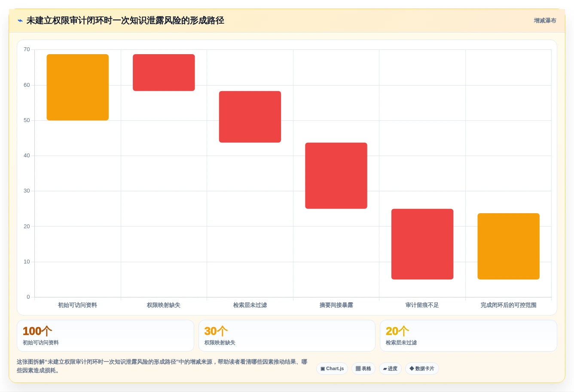Screen dimensions: 574x392
Task: Click the description paragraph starting 这张图拆解
Action: [162, 366]
